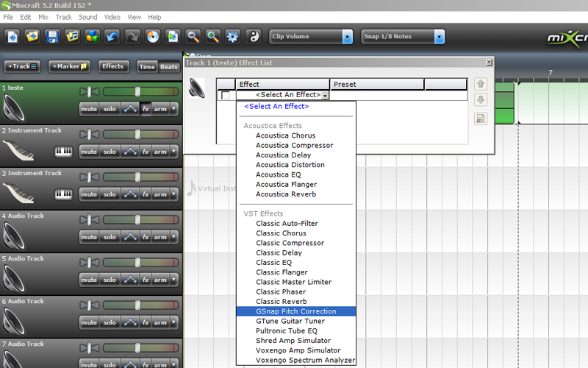Switch timeline to Time mode
This screenshot has width=588, height=368.
pos(147,67)
